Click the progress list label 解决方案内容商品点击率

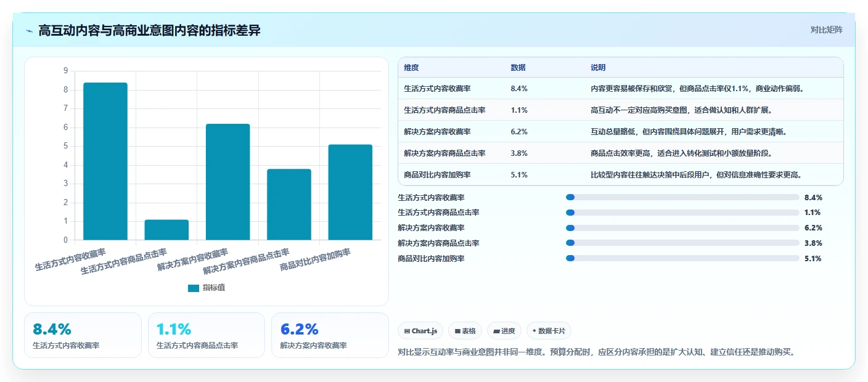point(438,243)
